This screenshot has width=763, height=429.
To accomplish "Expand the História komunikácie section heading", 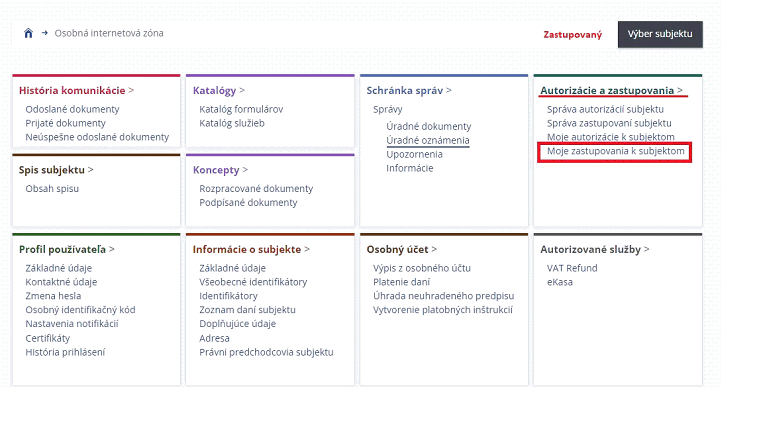I will (76, 90).
